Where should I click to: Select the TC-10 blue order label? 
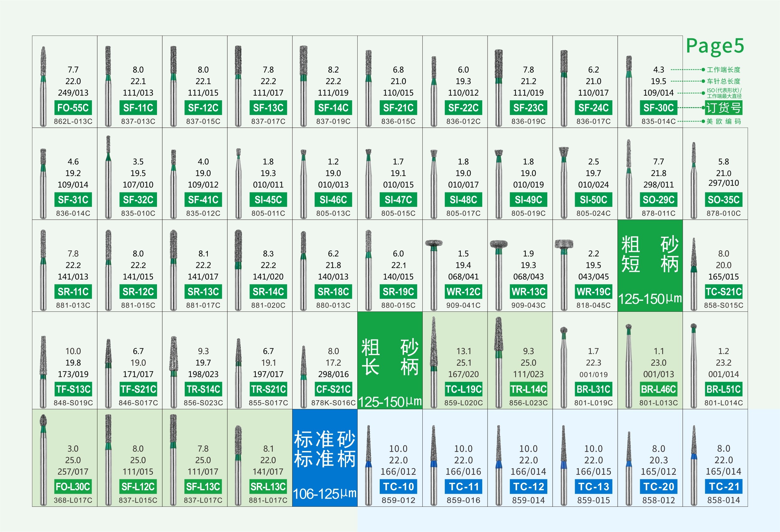[398, 487]
